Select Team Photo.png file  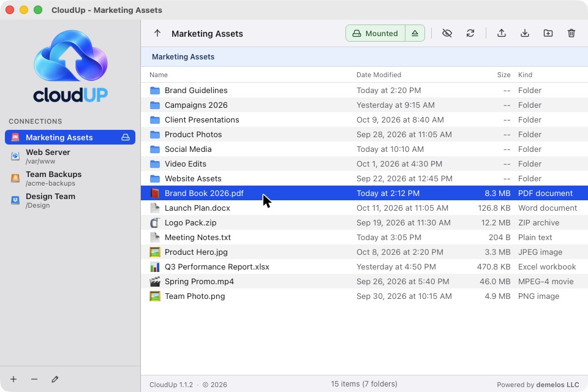click(364, 296)
